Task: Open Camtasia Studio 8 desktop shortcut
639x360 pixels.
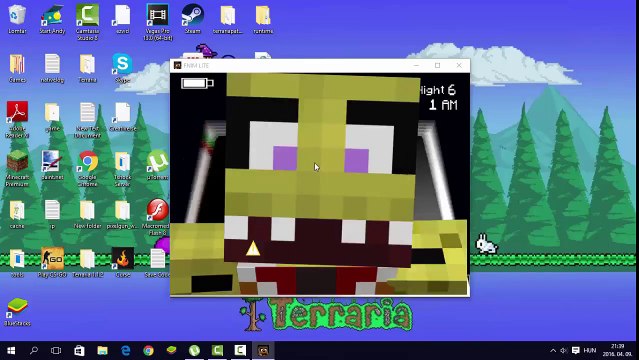Action: point(88,22)
